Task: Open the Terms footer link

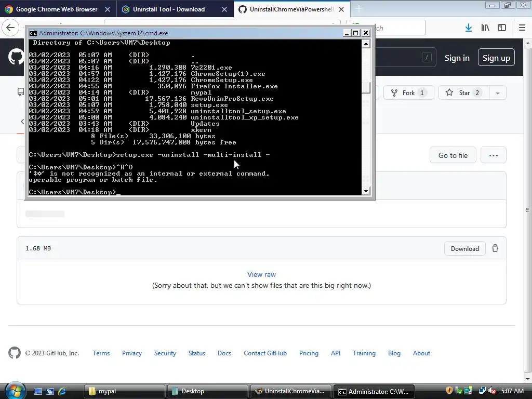Action: tap(101, 353)
